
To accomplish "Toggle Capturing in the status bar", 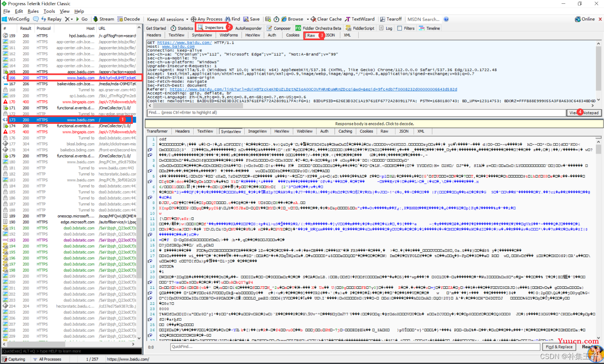I will point(14,359).
